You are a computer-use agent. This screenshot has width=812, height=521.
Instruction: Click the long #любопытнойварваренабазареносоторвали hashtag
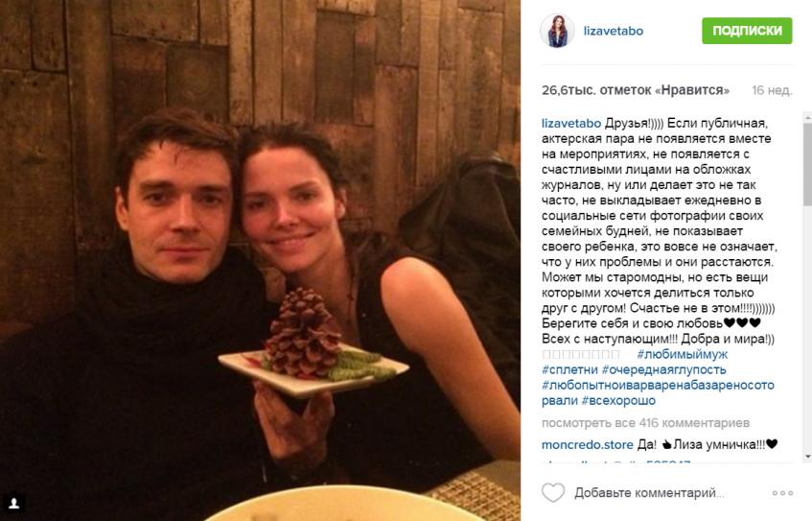658,393
